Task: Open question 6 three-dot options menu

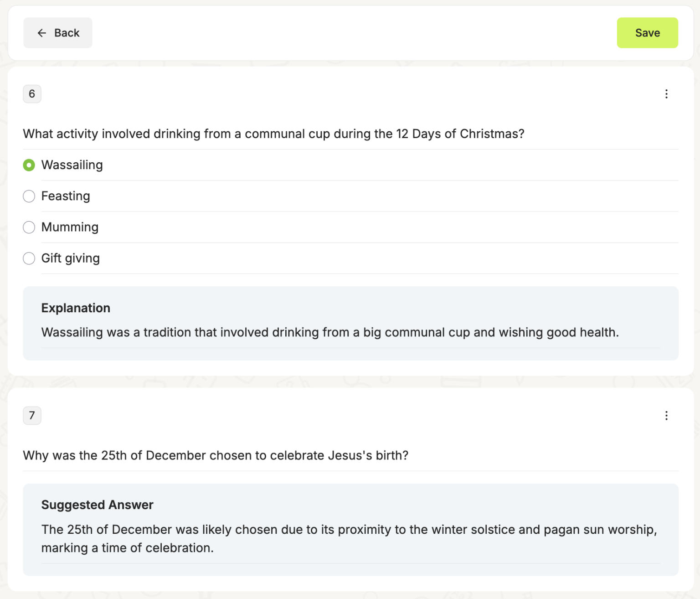Action: (x=666, y=94)
